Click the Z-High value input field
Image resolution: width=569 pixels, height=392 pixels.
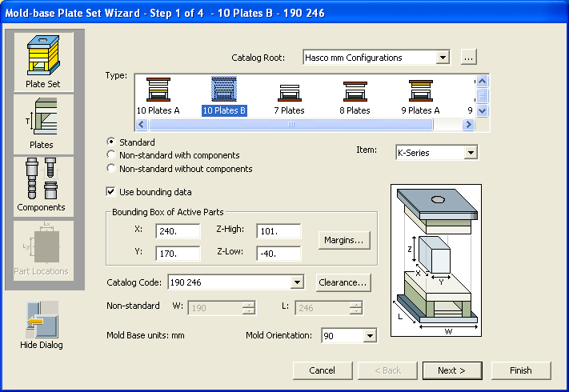click(278, 231)
